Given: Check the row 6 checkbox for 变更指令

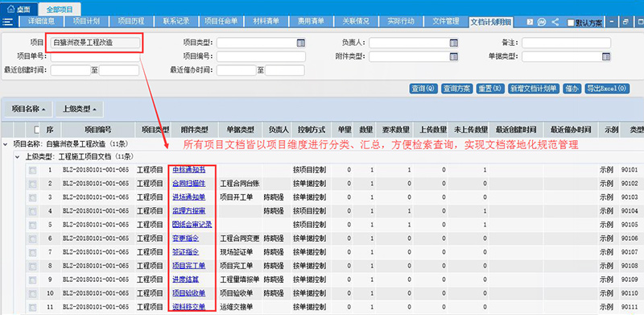Looking at the screenshot, I should point(32,238).
